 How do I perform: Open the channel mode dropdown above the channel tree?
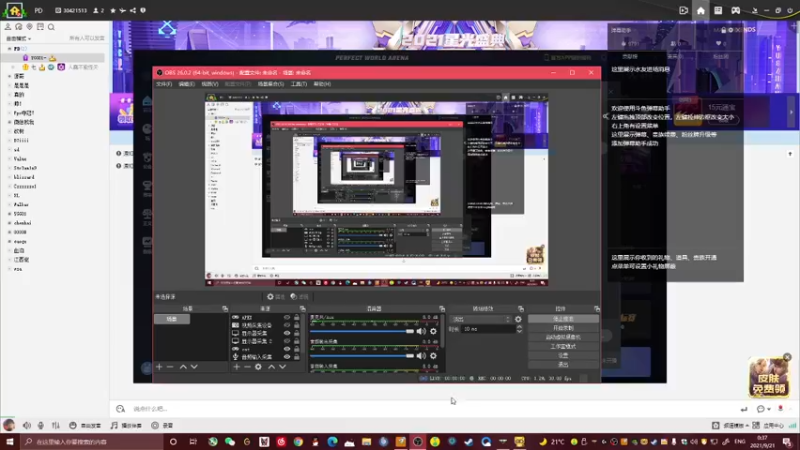coord(19,38)
